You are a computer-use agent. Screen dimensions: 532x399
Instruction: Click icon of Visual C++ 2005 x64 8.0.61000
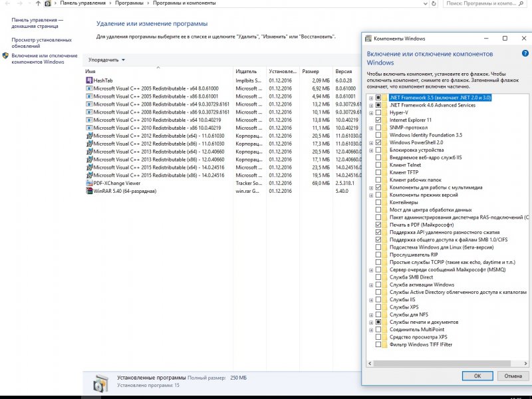[x=89, y=88]
